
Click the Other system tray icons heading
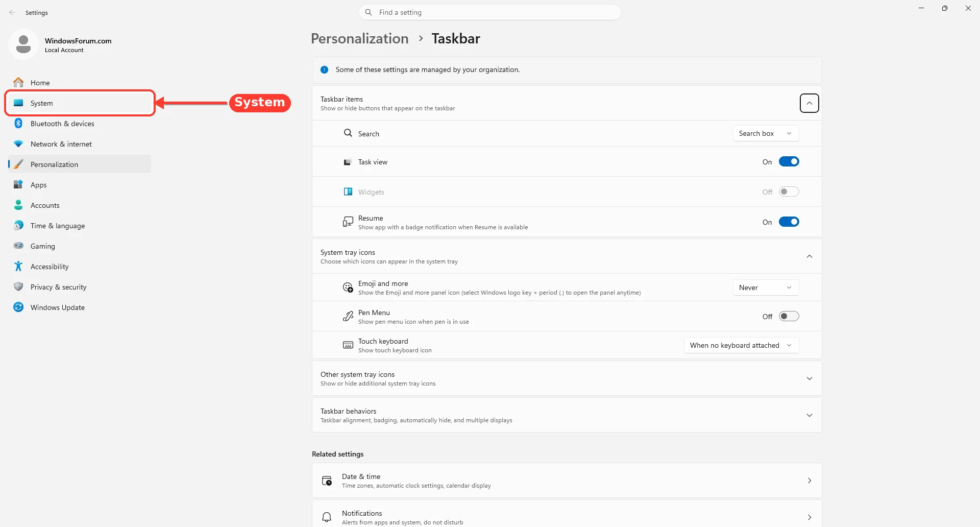pyautogui.click(x=357, y=374)
